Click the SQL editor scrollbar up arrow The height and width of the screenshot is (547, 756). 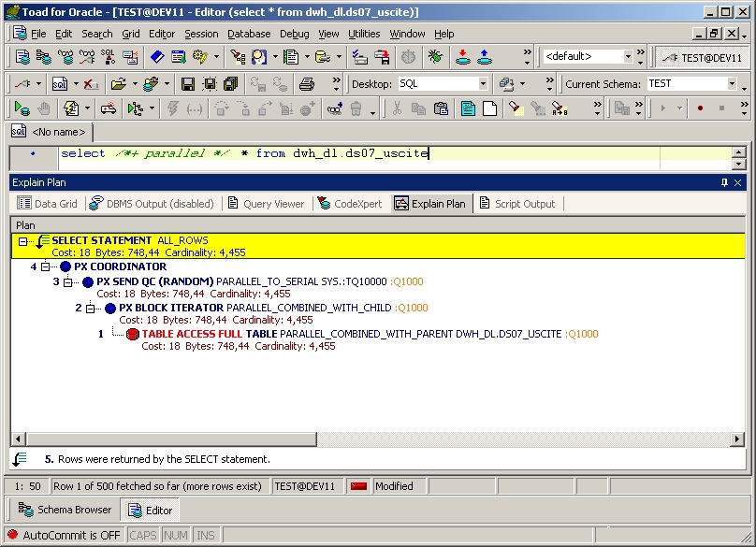pyautogui.click(x=738, y=151)
